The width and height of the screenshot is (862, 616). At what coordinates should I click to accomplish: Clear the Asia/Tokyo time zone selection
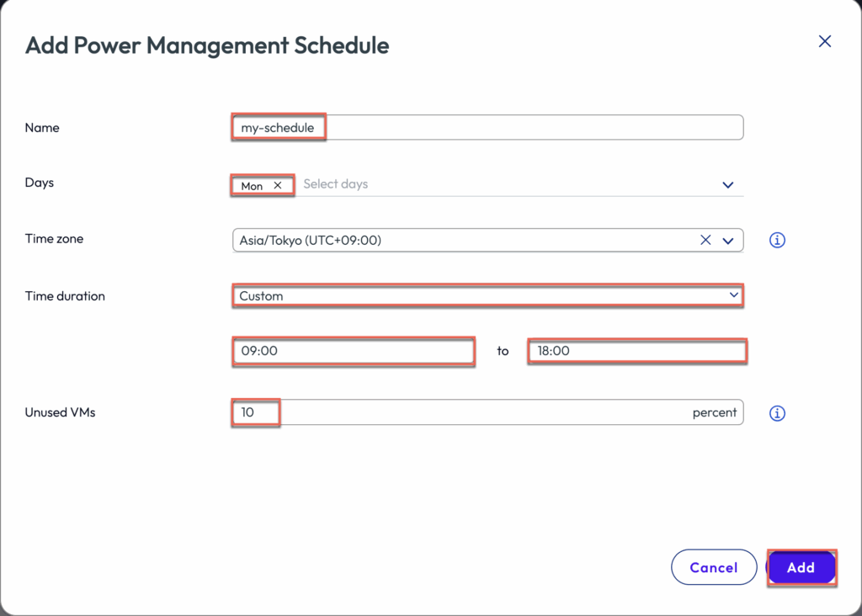[x=706, y=241]
